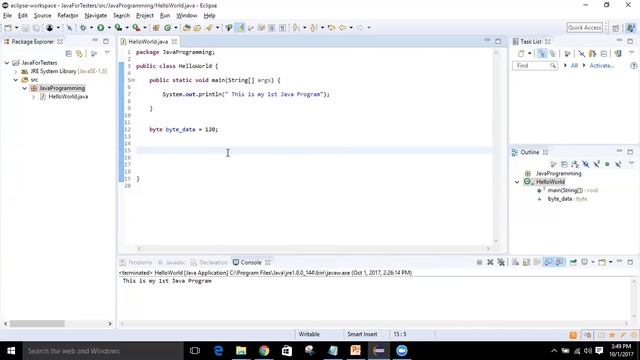The image size is (640, 360).
Task: Open the Debug button dropdown arrow
Action: coord(91,28)
